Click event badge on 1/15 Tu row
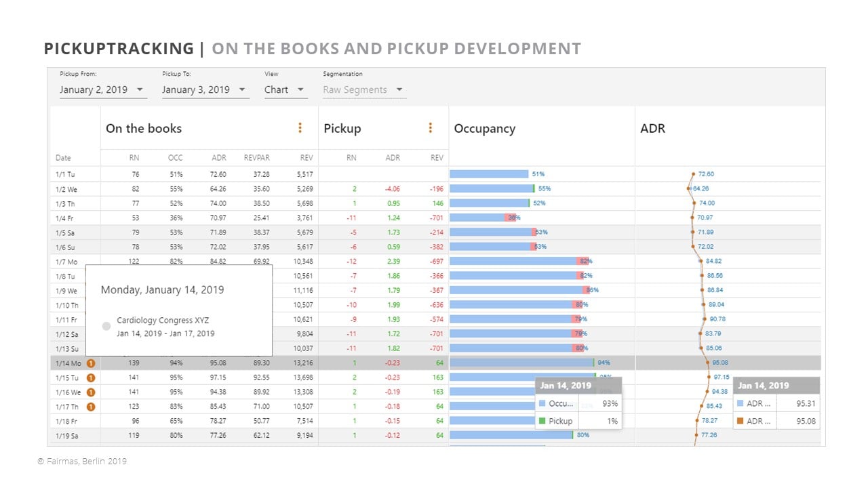Viewport: 868px width, 488px height. click(91, 378)
